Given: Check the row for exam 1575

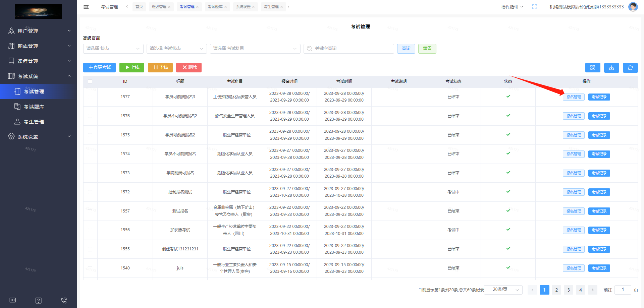Looking at the screenshot, I should point(90,135).
